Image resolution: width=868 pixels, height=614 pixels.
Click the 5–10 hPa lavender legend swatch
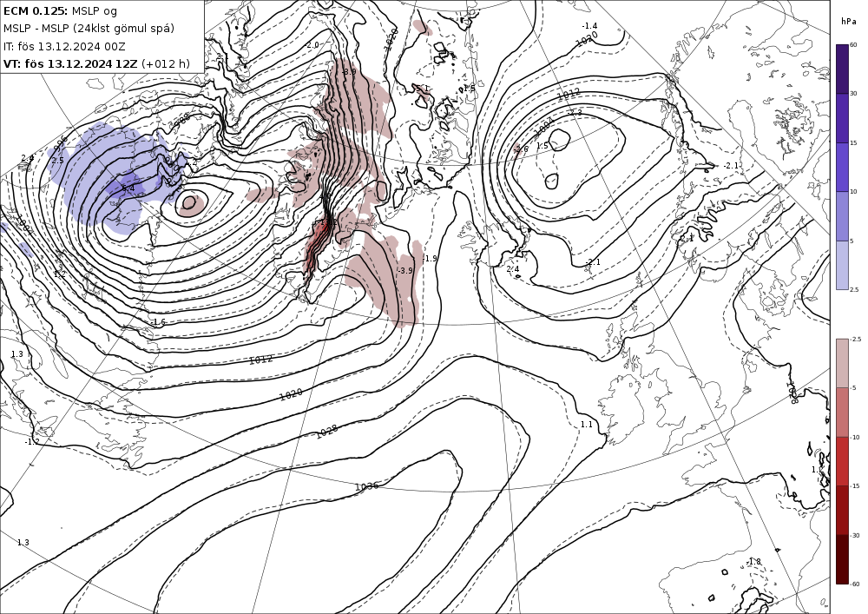(842, 216)
